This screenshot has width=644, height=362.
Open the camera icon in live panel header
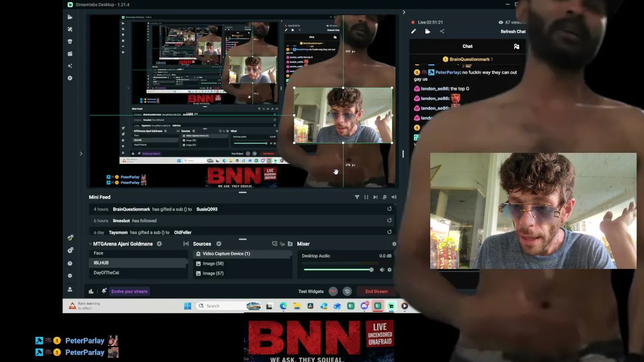coord(428,32)
